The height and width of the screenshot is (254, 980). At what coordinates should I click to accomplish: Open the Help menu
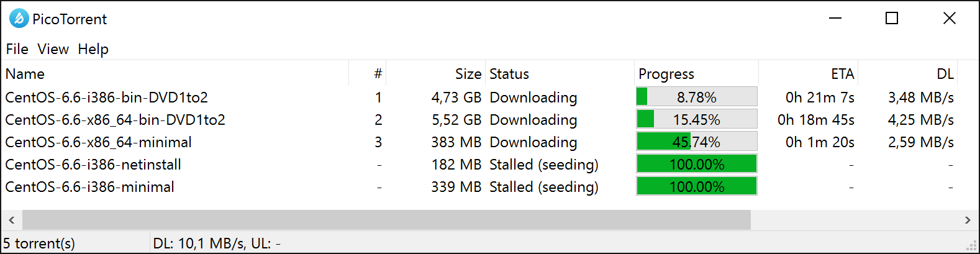pos(93,49)
